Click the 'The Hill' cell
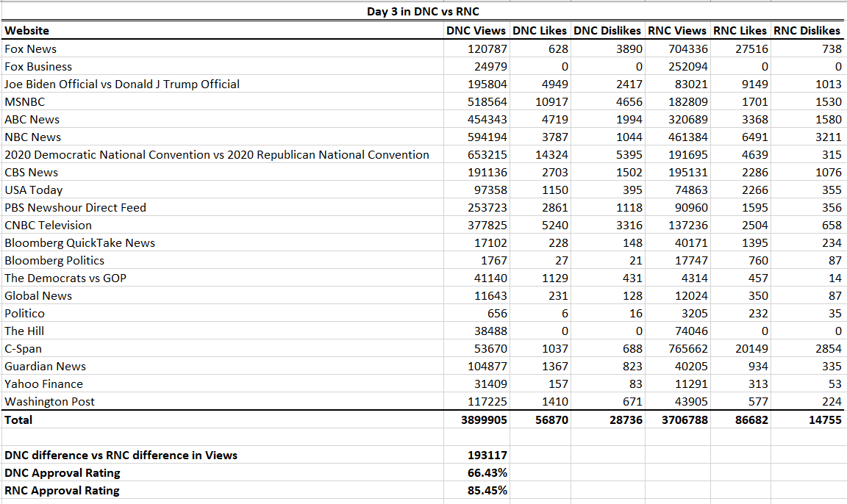 223,331
